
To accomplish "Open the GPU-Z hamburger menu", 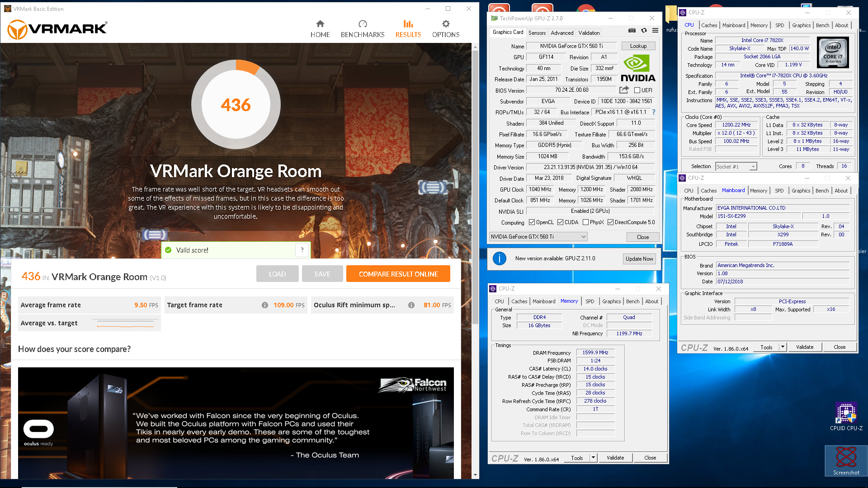I will tap(655, 31).
